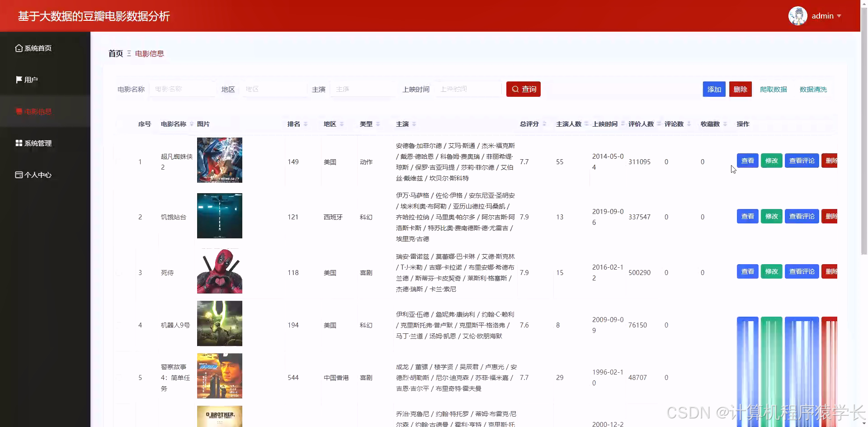Click the 爬取数据 link
868x427 pixels.
click(774, 89)
